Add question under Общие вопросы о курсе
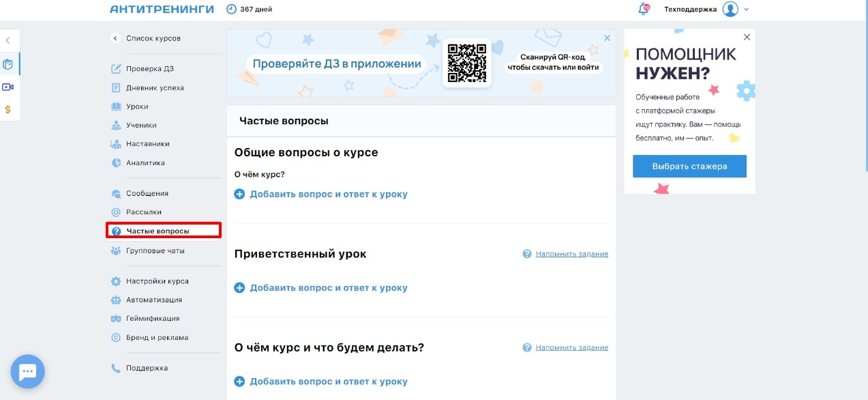The image size is (868, 400). pos(328,195)
